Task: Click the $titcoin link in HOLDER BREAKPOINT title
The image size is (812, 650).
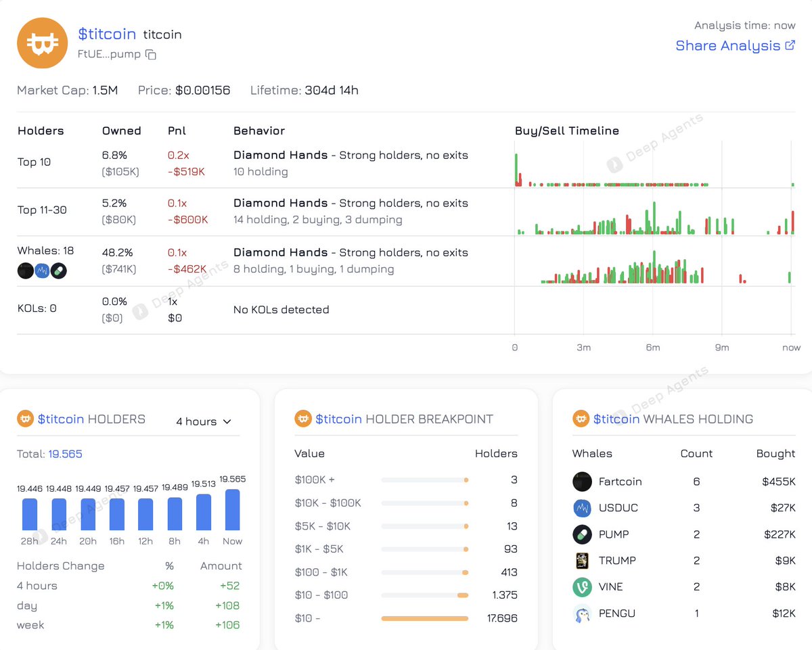Action: point(339,419)
